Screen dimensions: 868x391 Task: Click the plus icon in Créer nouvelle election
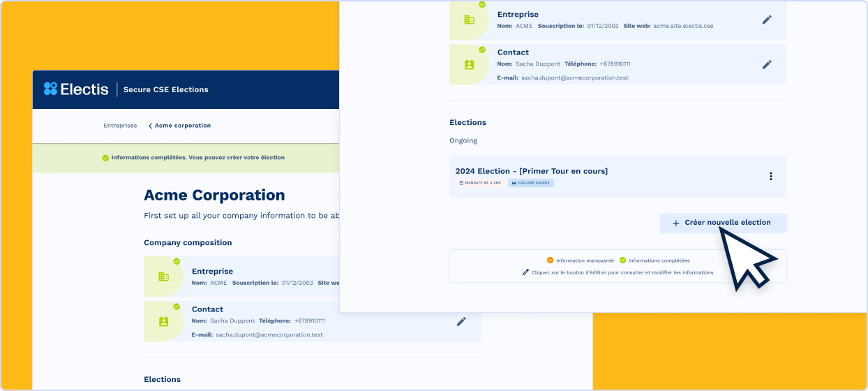[675, 223]
